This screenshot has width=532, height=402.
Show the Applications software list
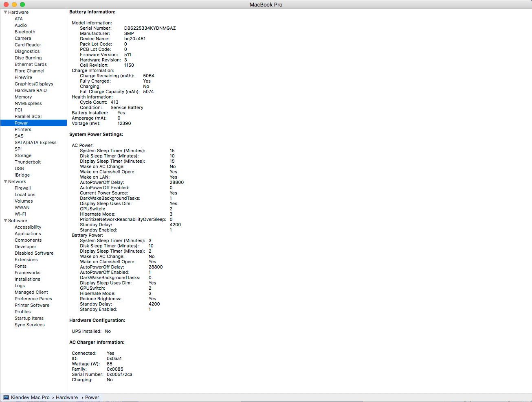point(28,234)
